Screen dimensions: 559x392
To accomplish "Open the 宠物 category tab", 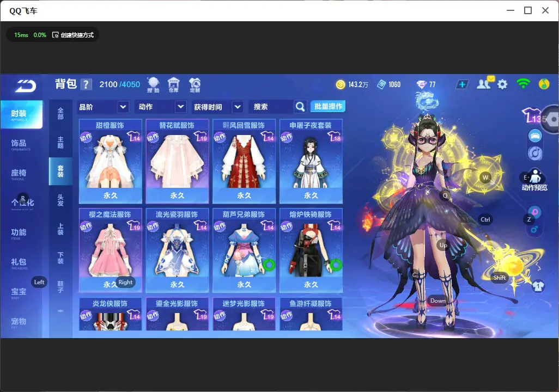I will click(19, 322).
